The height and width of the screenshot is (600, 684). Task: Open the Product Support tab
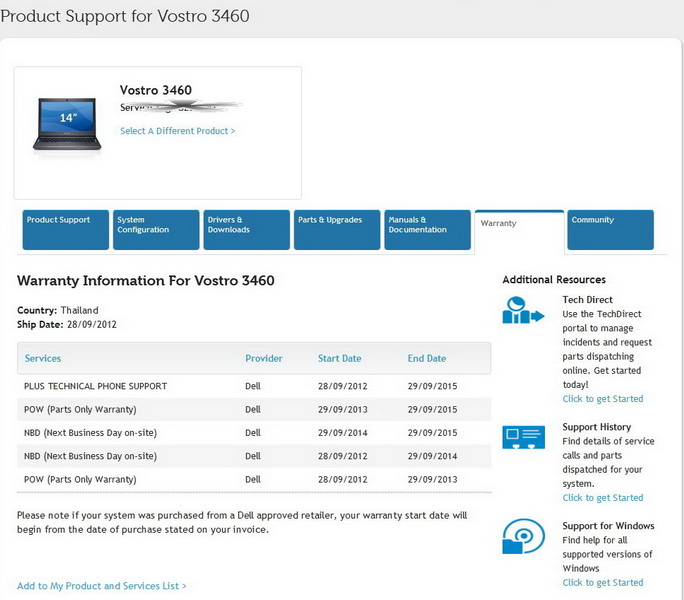[65, 230]
